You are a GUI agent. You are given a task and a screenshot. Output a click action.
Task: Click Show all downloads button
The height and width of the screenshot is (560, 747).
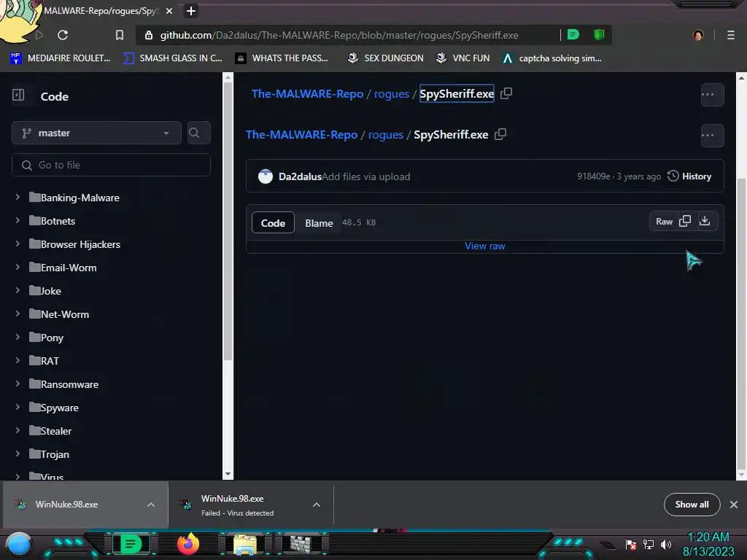(692, 505)
